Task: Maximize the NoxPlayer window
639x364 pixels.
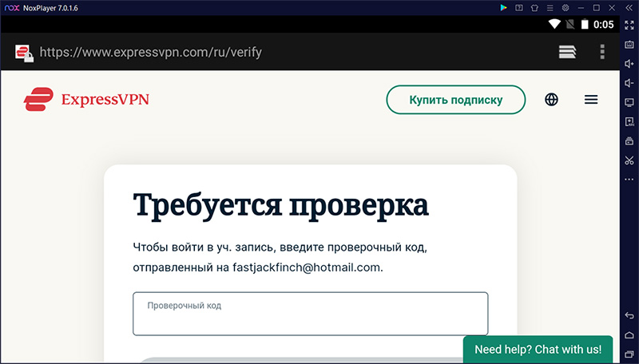Action: [x=597, y=8]
